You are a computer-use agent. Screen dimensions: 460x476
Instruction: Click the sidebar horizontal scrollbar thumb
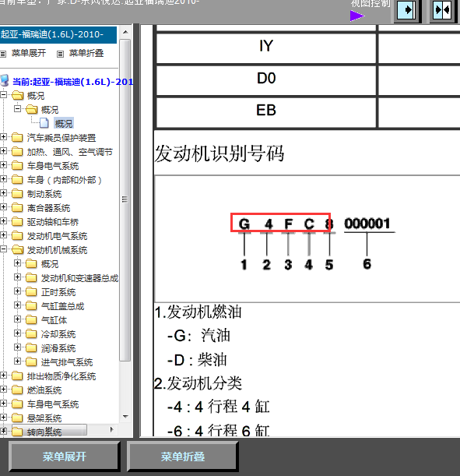tap(49, 429)
